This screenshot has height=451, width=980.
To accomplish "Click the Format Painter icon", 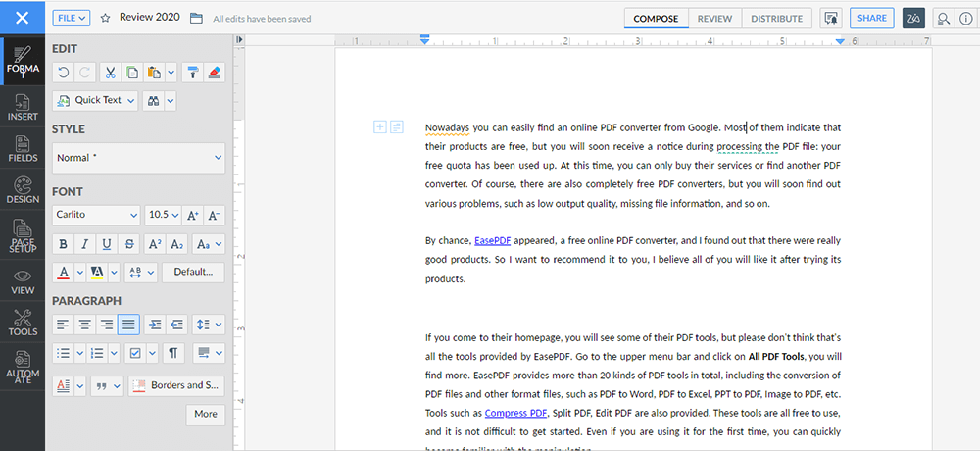I will click(x=193, y=73).
